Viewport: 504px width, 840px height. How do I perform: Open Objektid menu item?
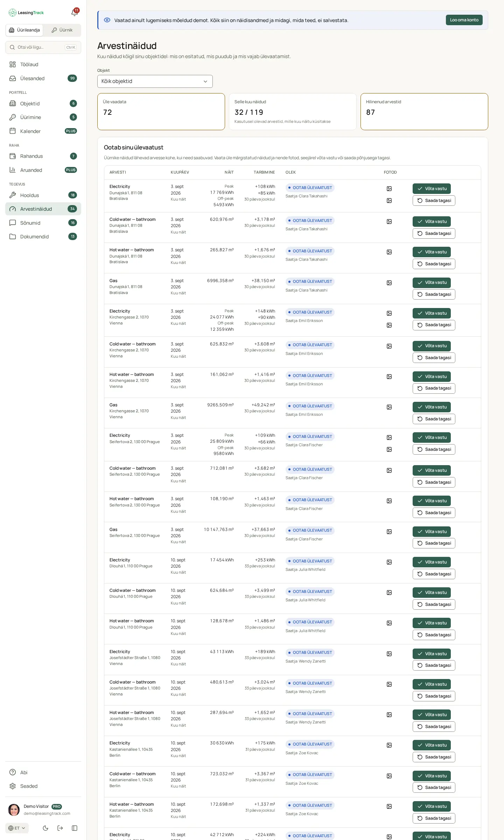43,104
